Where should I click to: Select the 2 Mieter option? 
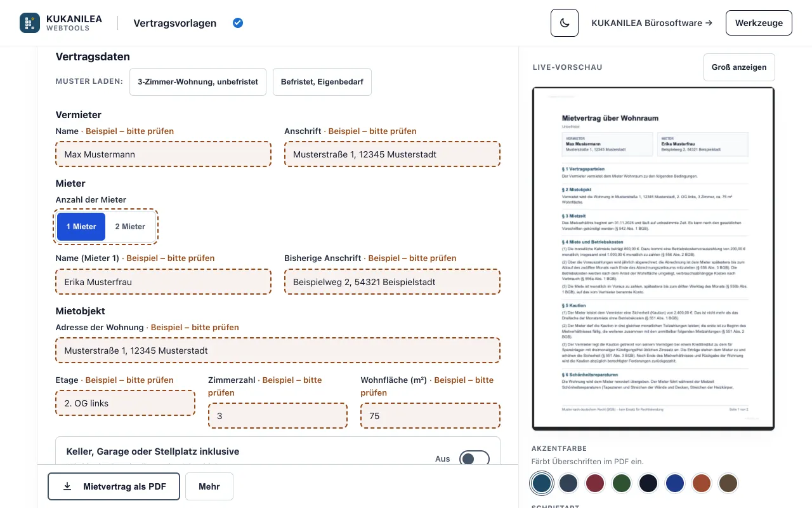click(x=130, y=227)
